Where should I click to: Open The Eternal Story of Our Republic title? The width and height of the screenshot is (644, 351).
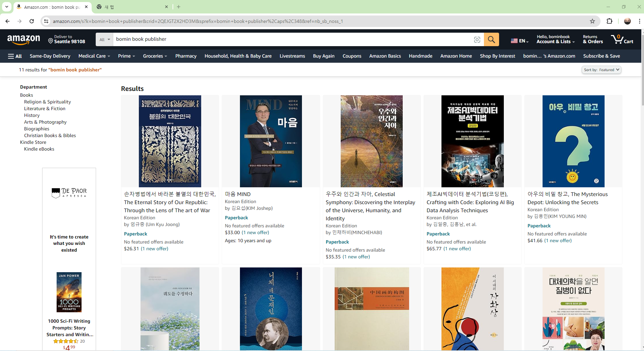coord(170,202)
